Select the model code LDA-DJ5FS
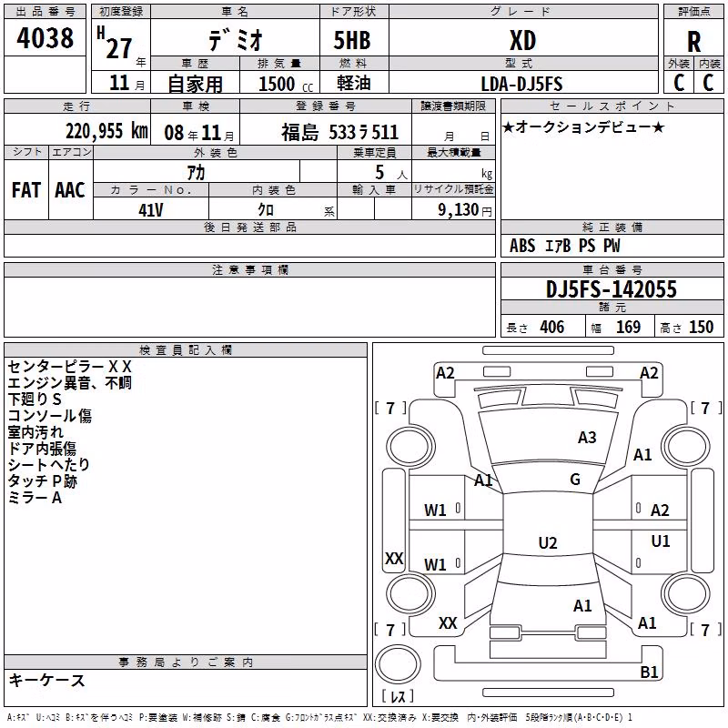The image size is (728, 728). (521, 84)
